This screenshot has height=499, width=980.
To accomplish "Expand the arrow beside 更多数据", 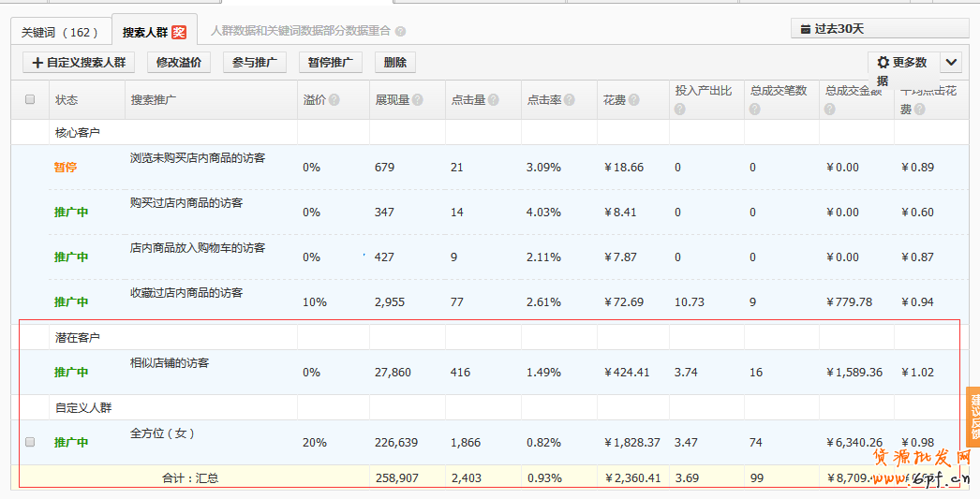I will coord(951,63).
